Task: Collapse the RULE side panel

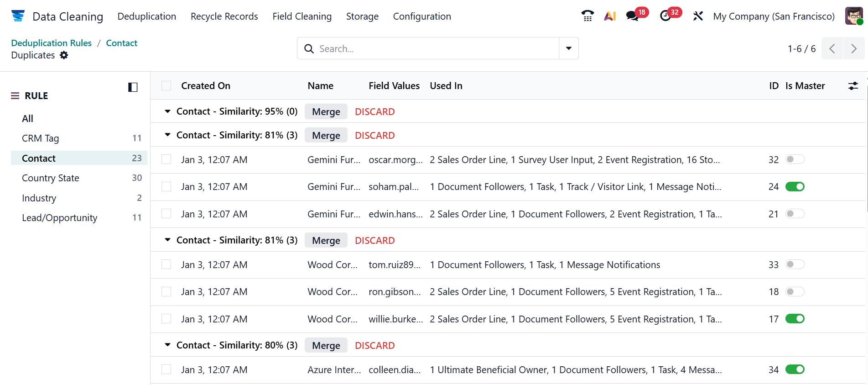Action: click(x=133, y=87)
